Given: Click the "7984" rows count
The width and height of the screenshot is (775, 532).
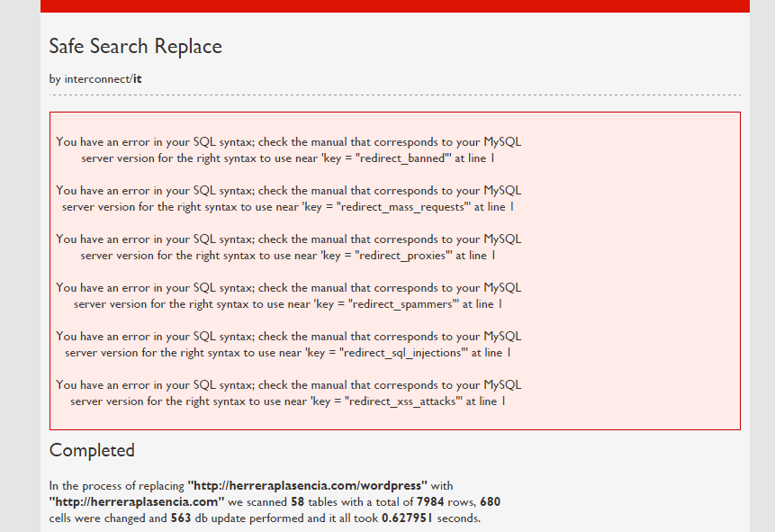Looking at the screenshot, I should click(x=430, y=501).
